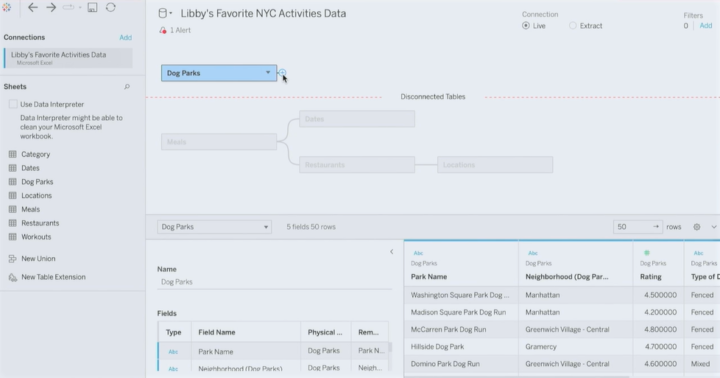Click the New Union icon

pyautogui.click(x=12, y=259)
